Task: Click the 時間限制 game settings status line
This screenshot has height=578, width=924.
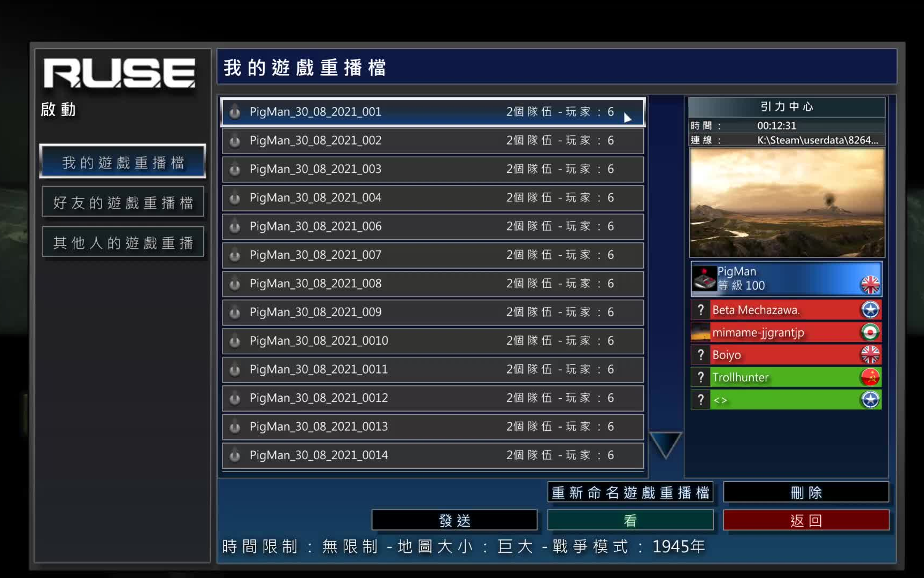Action: pyautogui.click(x=464, y=546)
